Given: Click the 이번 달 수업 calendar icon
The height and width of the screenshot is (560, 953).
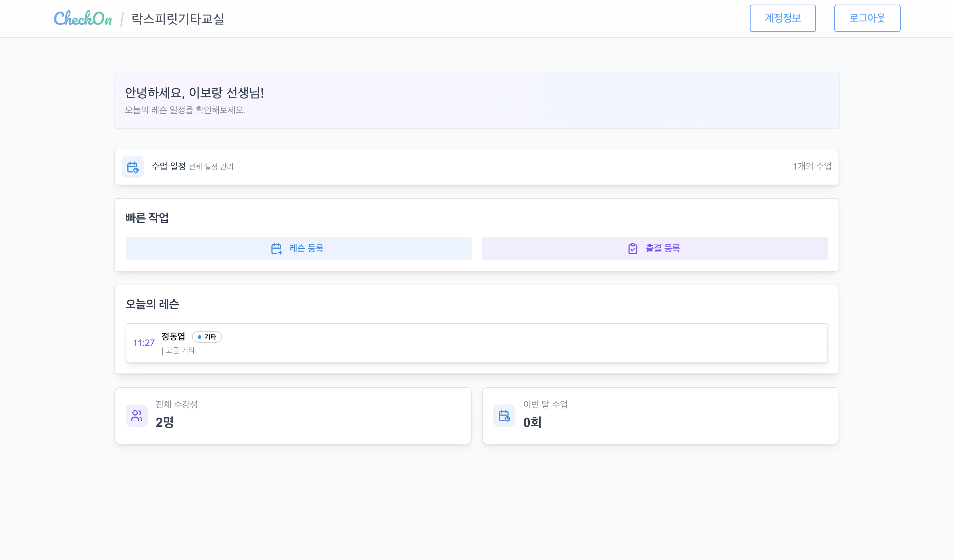Looking at the screenshot, I should tap(504, 416).
